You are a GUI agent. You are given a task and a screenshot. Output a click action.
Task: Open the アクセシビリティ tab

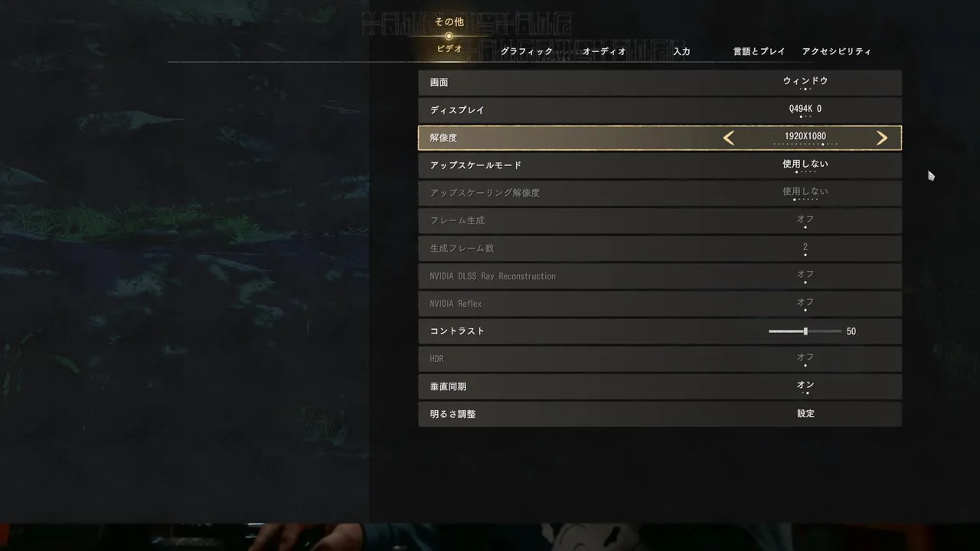(x=837, y=51)
